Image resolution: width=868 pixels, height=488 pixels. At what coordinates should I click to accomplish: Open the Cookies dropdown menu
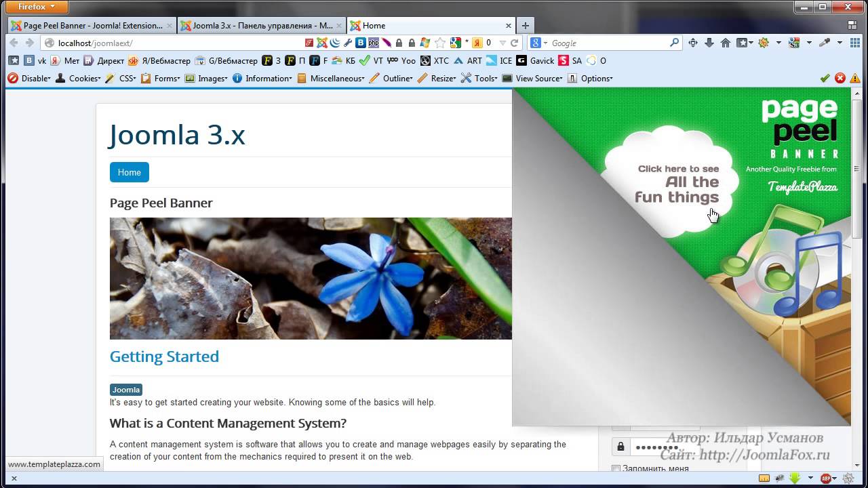tap(78, 78)
